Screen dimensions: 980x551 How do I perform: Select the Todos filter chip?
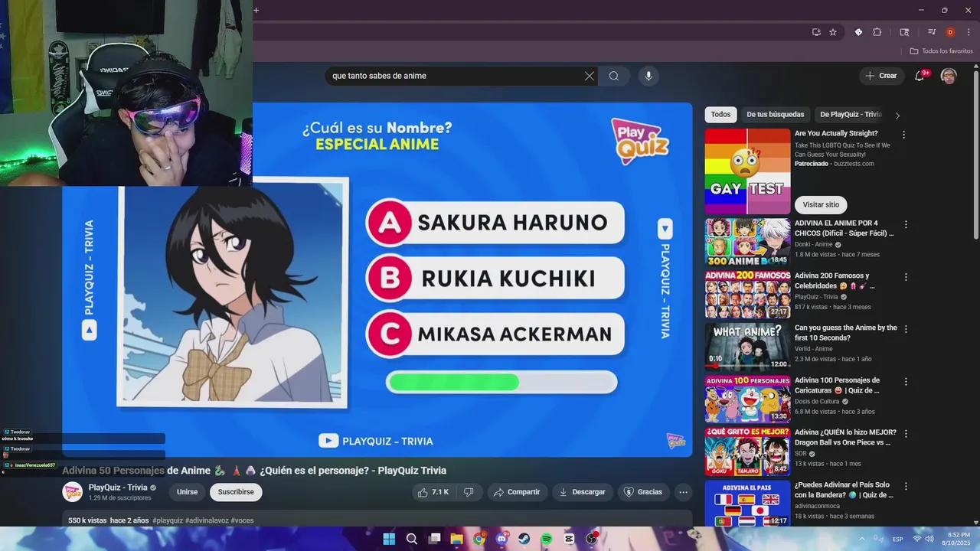click(720, 115)
